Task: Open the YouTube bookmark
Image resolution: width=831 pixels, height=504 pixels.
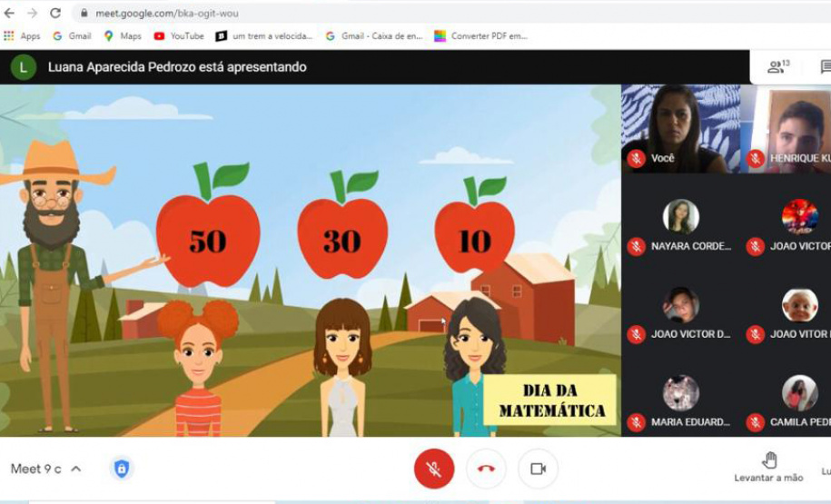Action: pos(179,36)
